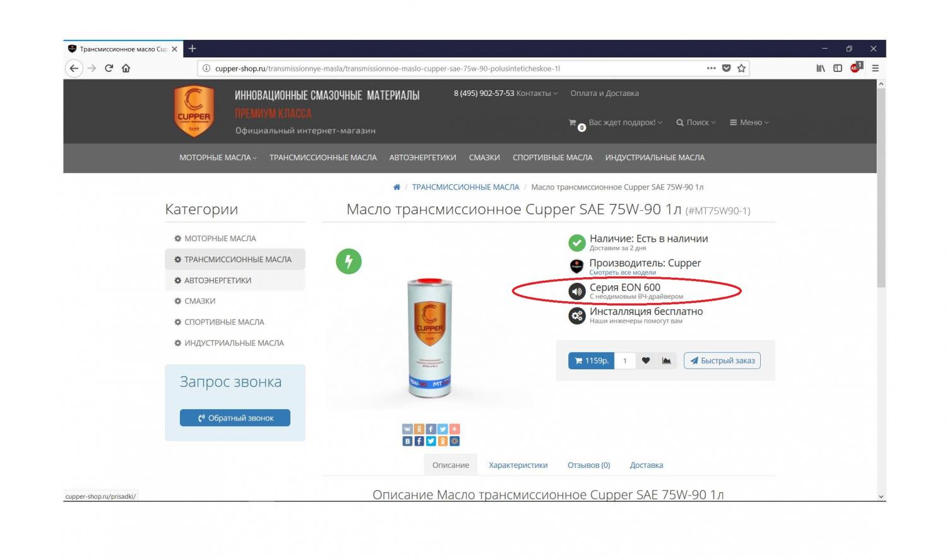Open the page actions three-dots menu
This screenshot has height=560, width=947.
pyautogui.click(x=711, y=68)
